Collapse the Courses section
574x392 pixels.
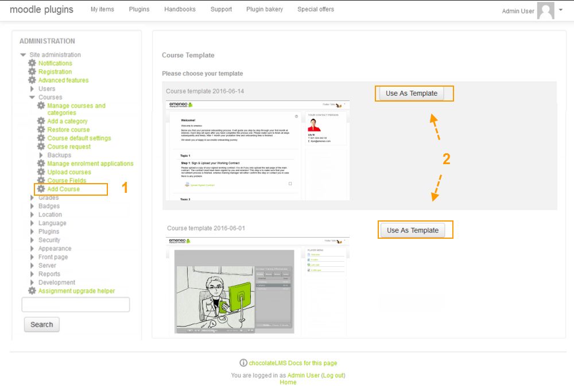(32, 97)
